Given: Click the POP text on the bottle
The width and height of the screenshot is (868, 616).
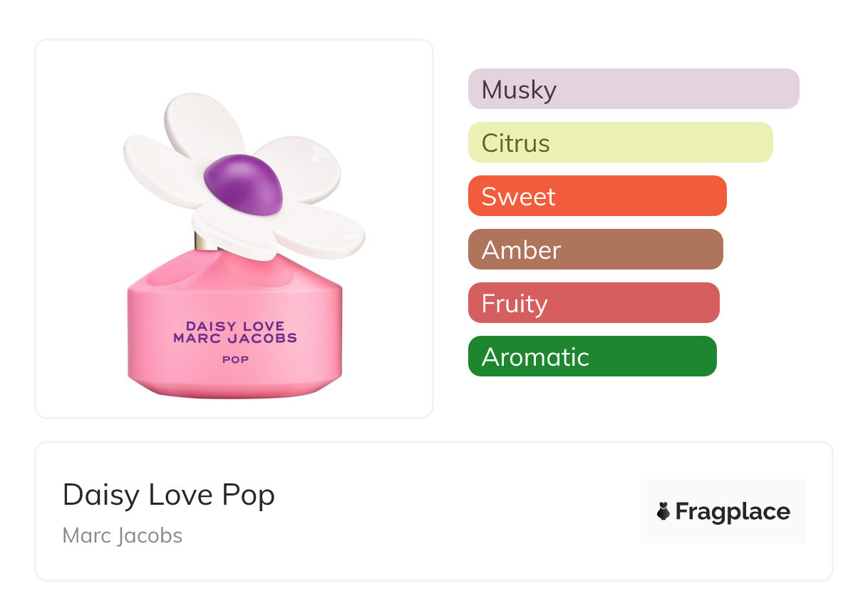Looking at the screenshot, I should [x=235, y=359].
